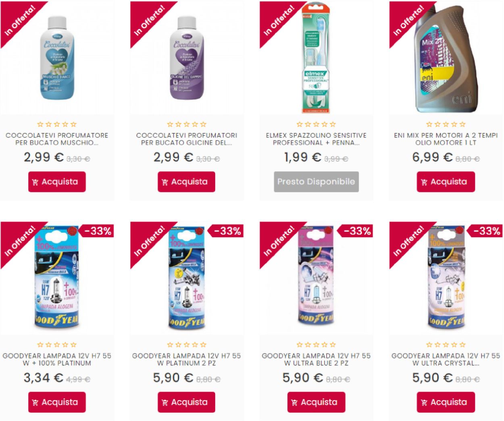Click Acquista for Goodyear Platinum 2 PZ
The image size is (504, 421).
186,402
